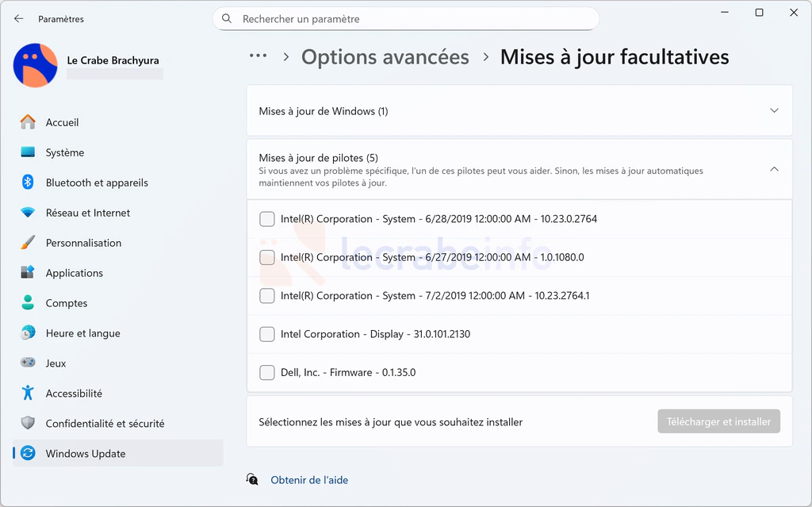Viewport: 812px width, 507px height.
Task: Collapse Mises à jour de pilotes section
Action: coord(774,169)
